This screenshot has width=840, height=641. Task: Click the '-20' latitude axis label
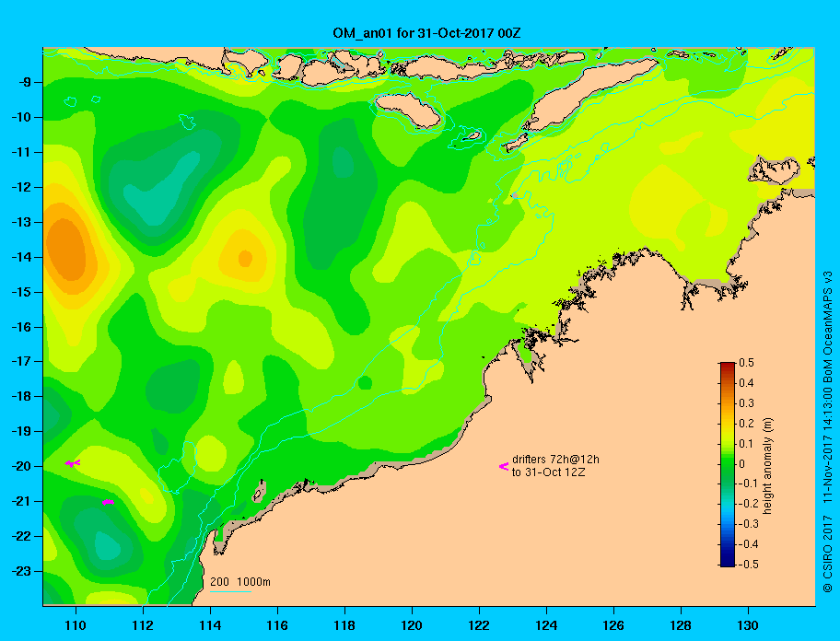(22, 466)
